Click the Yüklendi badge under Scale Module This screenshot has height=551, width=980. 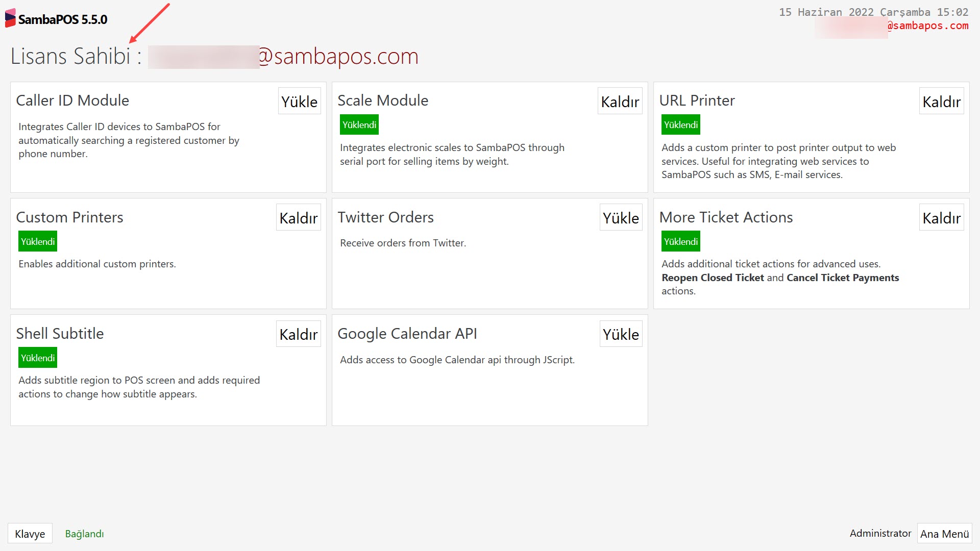click(359, 124)
